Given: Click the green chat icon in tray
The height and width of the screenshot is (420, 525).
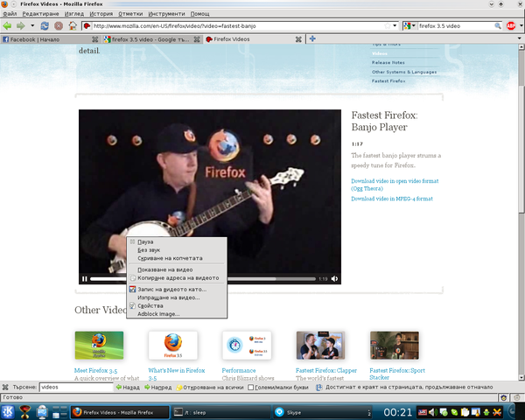Looking at the screenshot, I should click(454, 412).
